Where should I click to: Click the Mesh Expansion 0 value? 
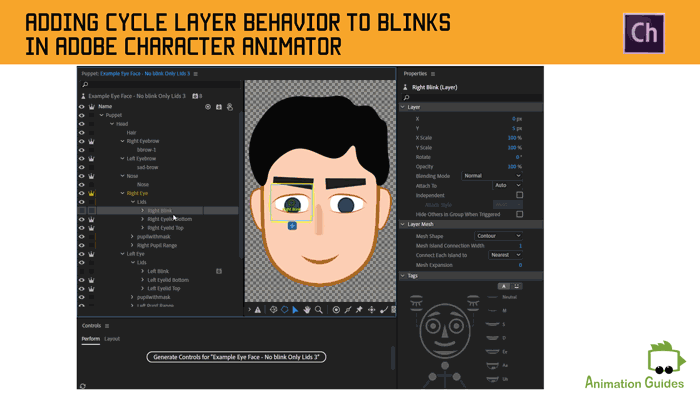click(x=520, y=265)
